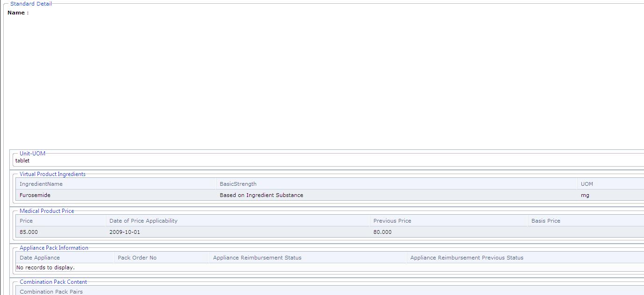Click the 'No records to display.' row

45,267
